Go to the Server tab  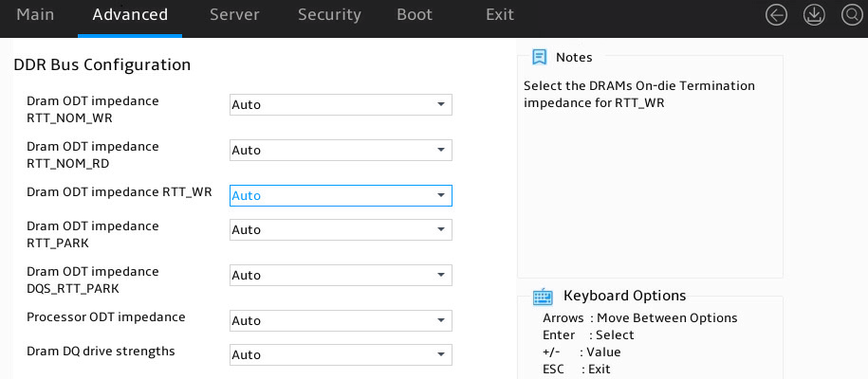tap(234, 15)
